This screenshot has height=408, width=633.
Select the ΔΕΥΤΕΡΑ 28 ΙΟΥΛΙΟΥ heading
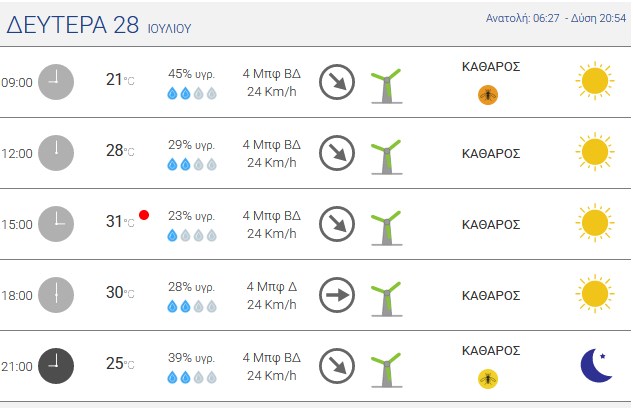coord(99,25)
